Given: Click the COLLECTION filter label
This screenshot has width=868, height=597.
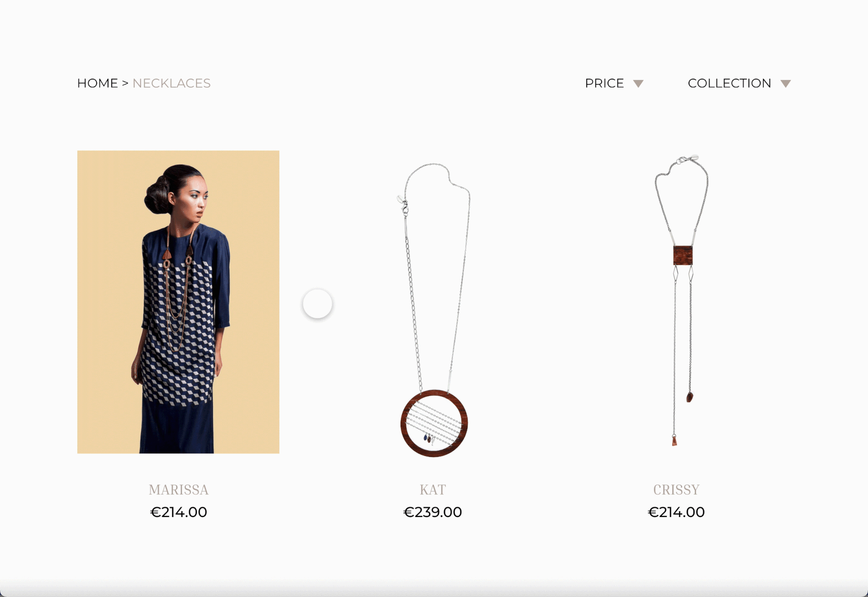Looking at the screenshot, I should 729,83.
